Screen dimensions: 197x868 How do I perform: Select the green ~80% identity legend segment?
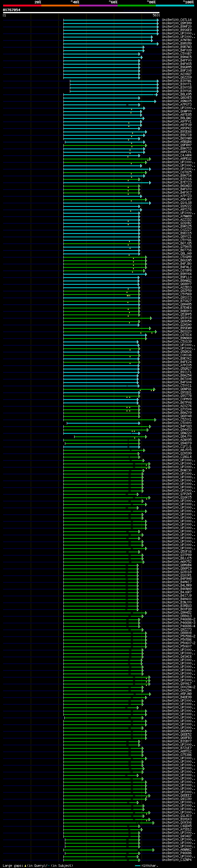pos(137,6)
